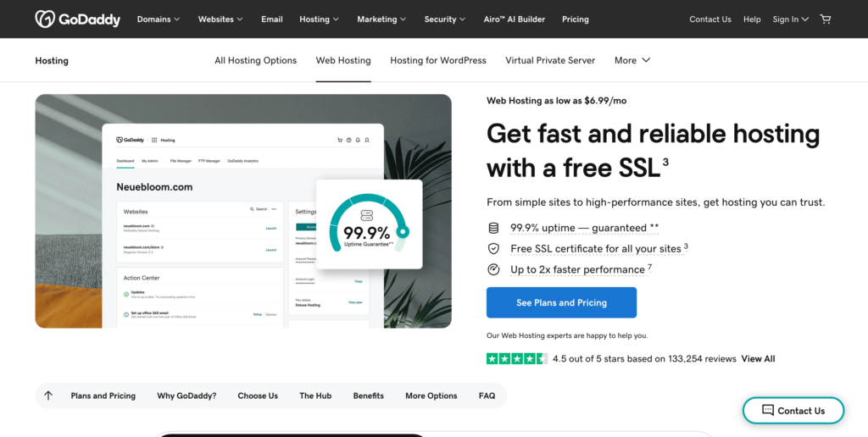Screen dimensions: 868x437
Task: Click the 4.5 out of 5 stars review text
Action: tap(644, 358)
